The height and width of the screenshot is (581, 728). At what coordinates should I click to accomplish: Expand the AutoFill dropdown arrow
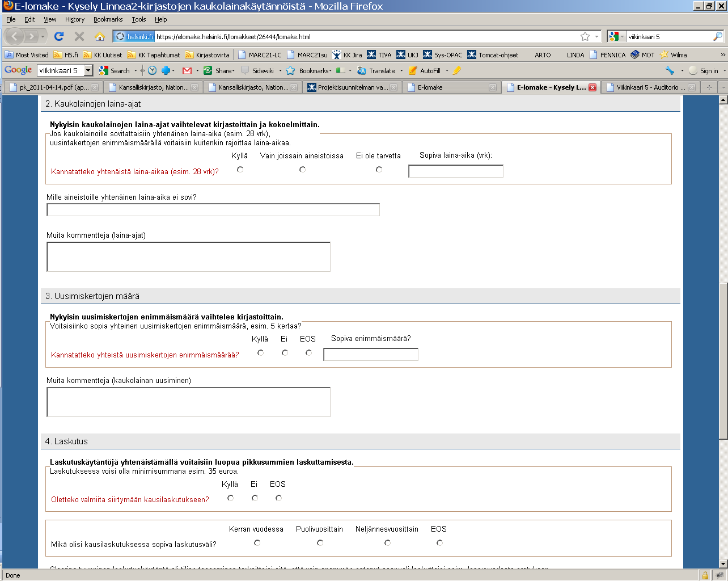click(447, 70)
